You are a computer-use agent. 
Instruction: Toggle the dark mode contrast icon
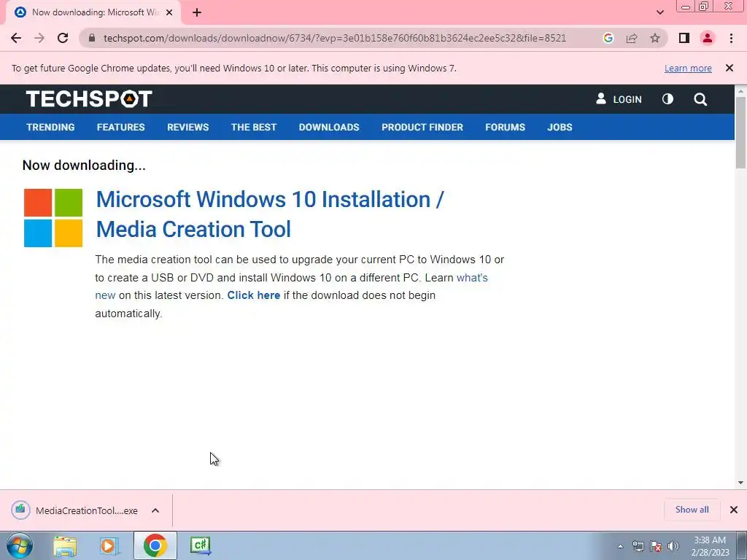tap(668, 99)
